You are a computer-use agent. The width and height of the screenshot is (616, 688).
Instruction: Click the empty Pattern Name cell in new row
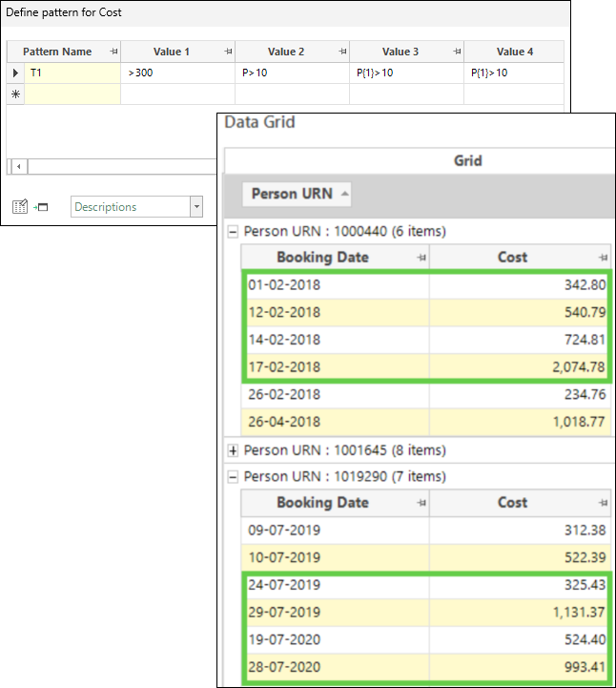[72, 94]
